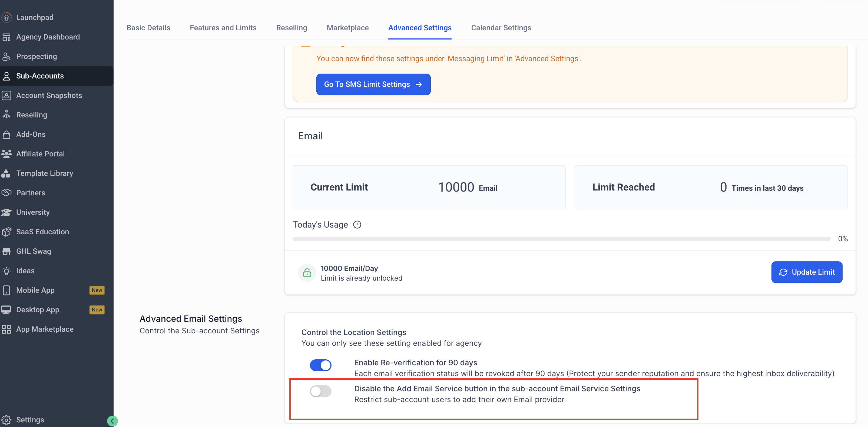
Task: Select the Affiliate Portal people icon
Action: [x=6, y=154]
